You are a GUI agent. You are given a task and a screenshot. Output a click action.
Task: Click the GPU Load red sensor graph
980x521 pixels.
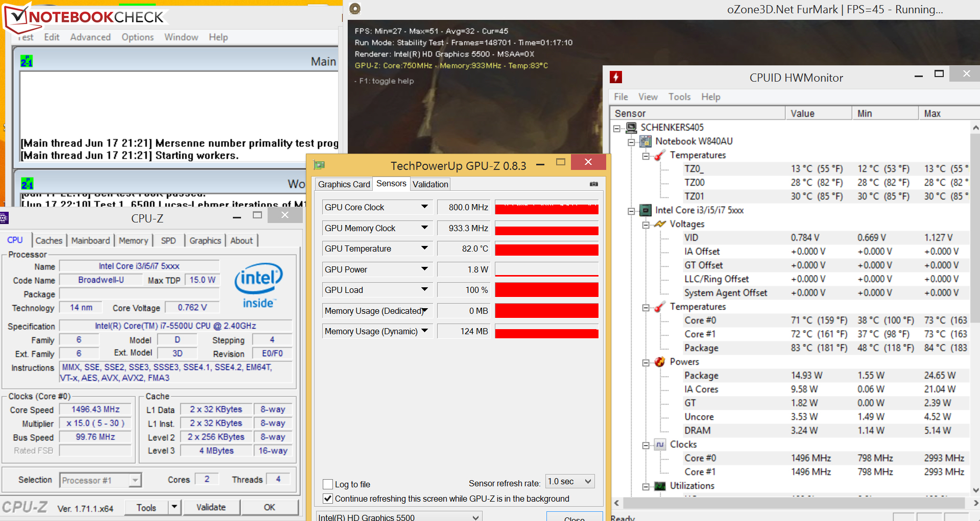[x=546, y=290]
